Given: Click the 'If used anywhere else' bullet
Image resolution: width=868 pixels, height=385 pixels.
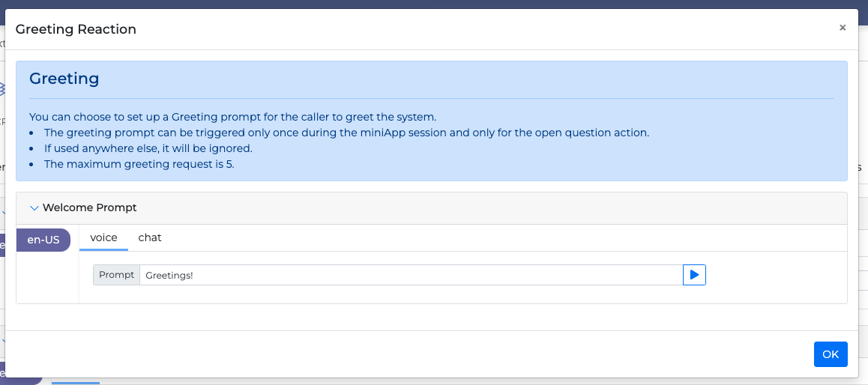Looking at the screenshot, I should pos(148,148).
